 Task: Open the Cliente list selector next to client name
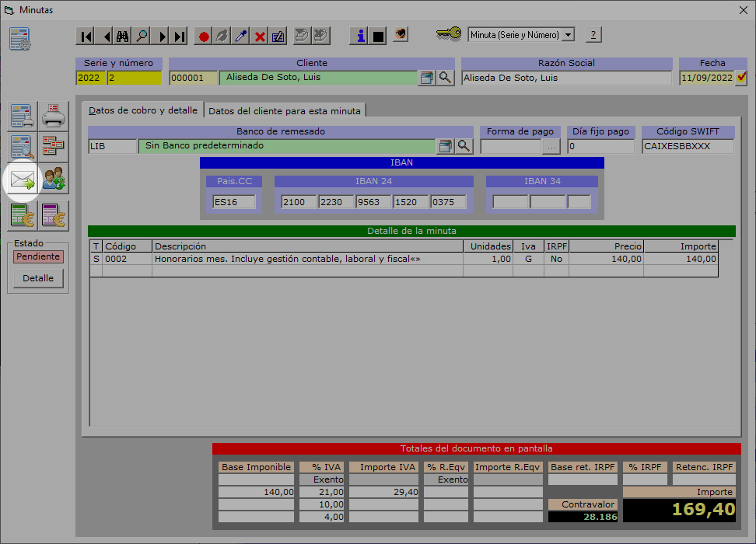[426, 78]
